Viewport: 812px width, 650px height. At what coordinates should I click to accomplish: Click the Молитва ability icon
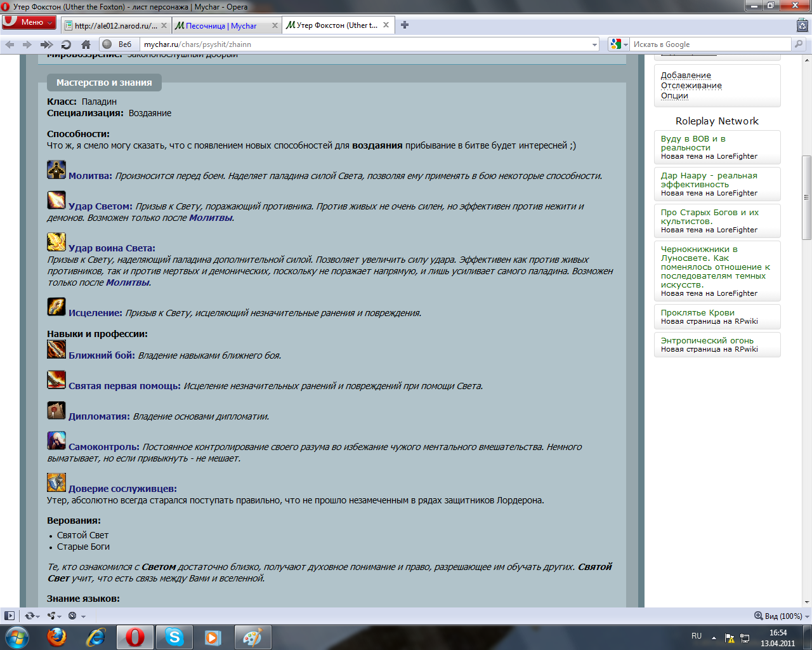click(x=56, y=169)
